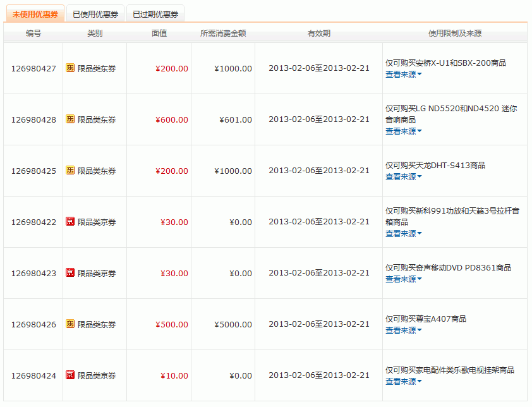Click 限品类京券 label in row 126980424
The height and width of the screenshot is (407, 532).
[97, 377]
